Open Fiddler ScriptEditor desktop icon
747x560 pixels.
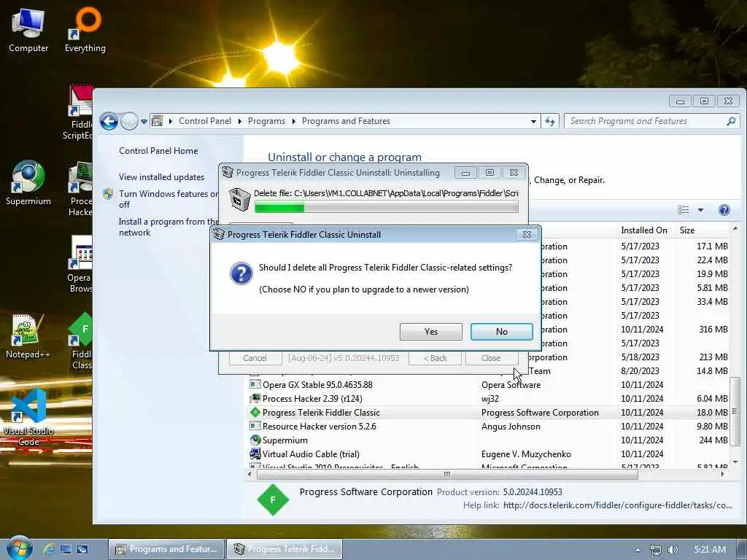pos(79,112)
